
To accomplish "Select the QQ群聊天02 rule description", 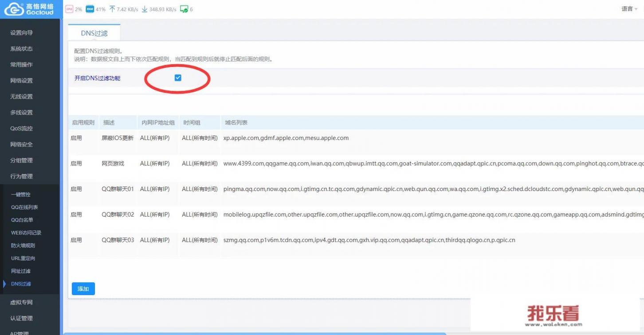I will coord(118,214).
